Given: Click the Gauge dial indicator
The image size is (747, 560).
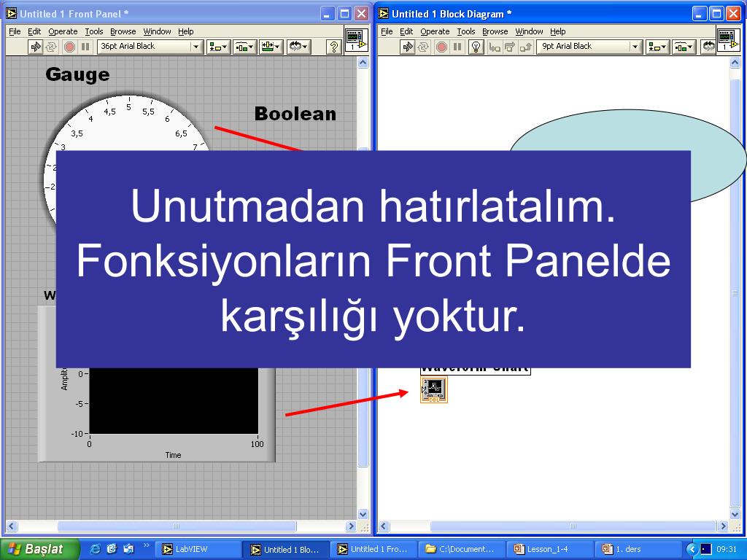Looking at the screenshot, I should point(128,124).
